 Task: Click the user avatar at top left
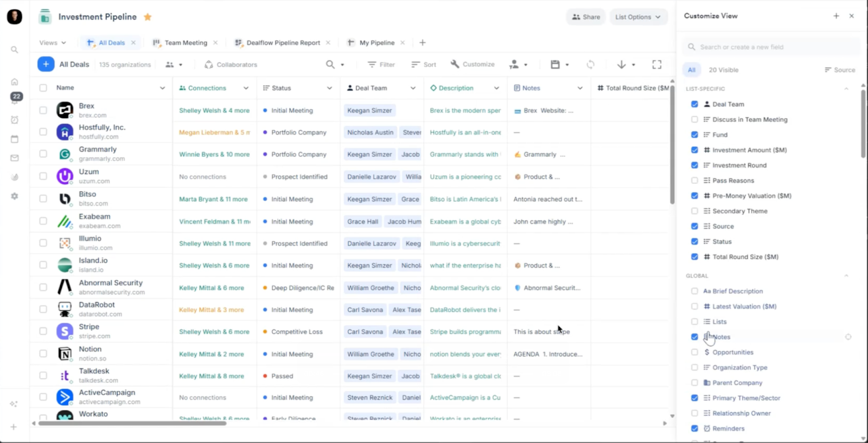tap(15, 17)
